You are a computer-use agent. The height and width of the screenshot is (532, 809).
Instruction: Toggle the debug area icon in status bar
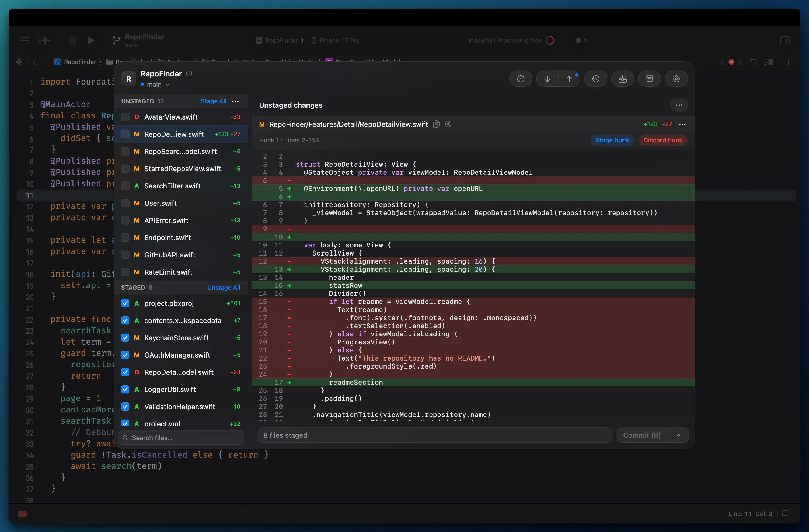coord(786,514)
